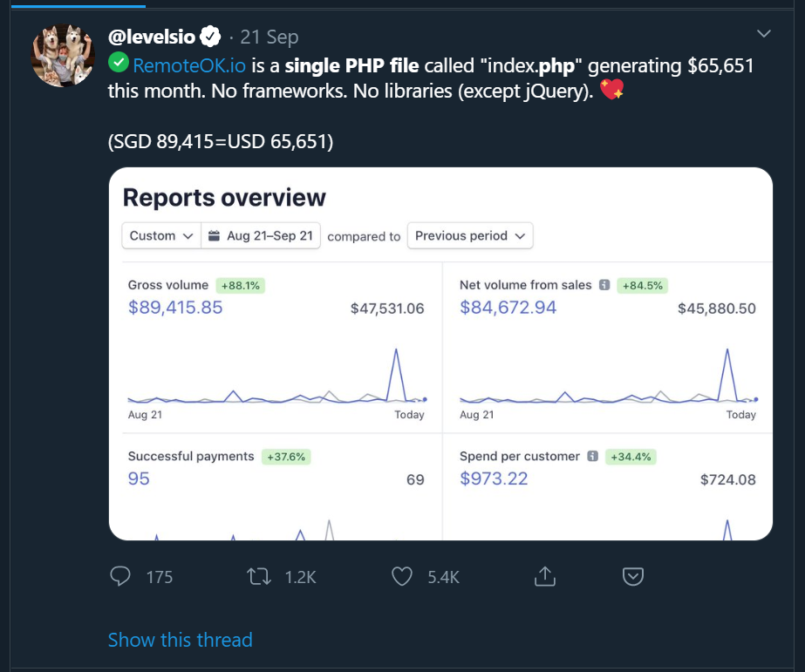Click the reply speech bubble icon
The image size is (805, 672).
[x=120, y=576]
